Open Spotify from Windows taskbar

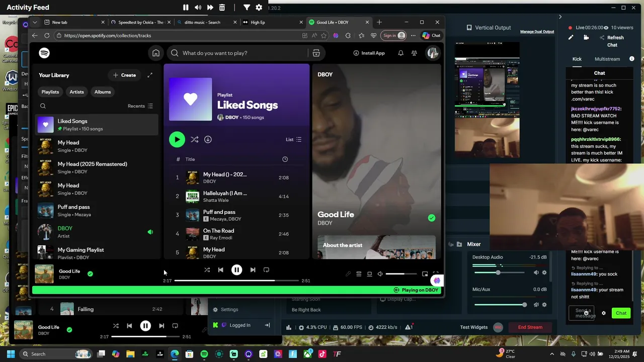tap(204, 354)
